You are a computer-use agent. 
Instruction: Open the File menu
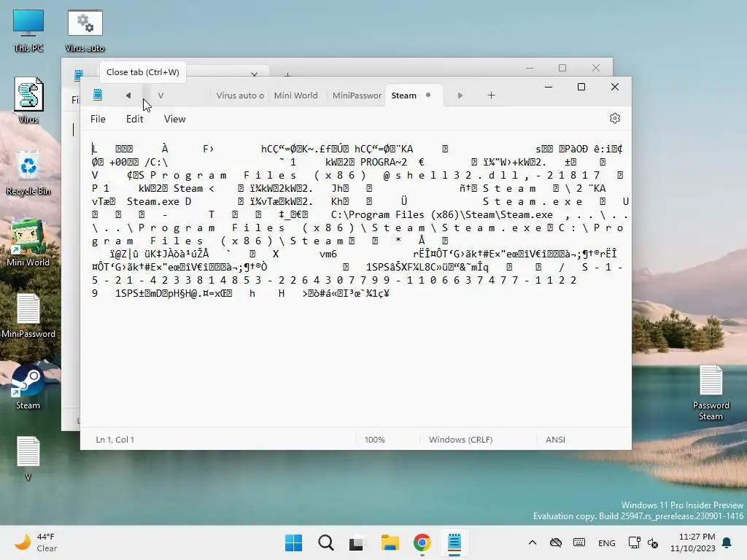point(98,119)
